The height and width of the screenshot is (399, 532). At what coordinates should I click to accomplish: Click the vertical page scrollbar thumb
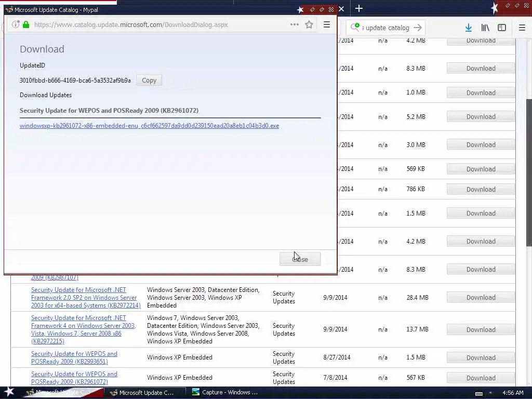tap(528, 172)
